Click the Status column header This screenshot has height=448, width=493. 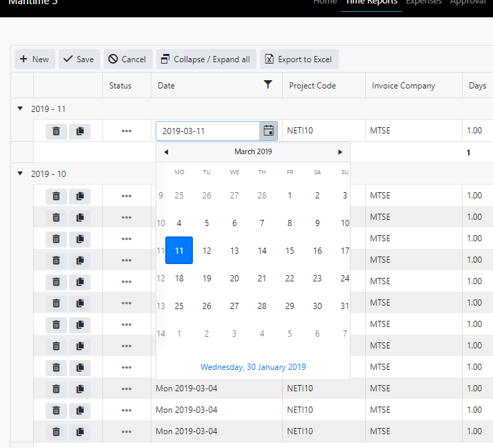(127, 86)
